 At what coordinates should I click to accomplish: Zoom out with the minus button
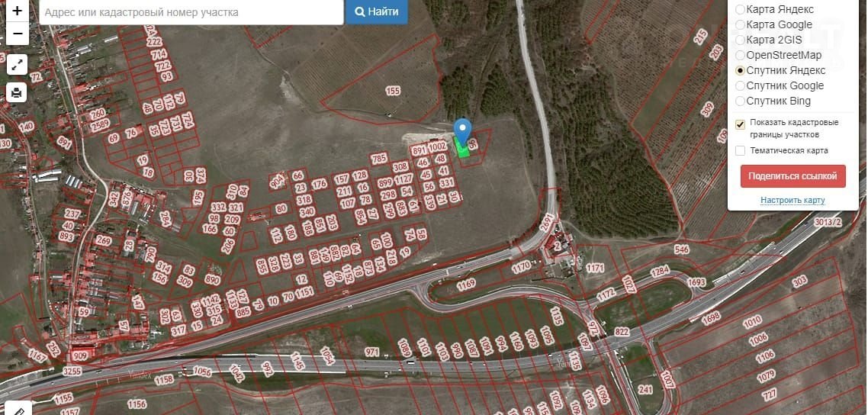click(x=17, y=34)
